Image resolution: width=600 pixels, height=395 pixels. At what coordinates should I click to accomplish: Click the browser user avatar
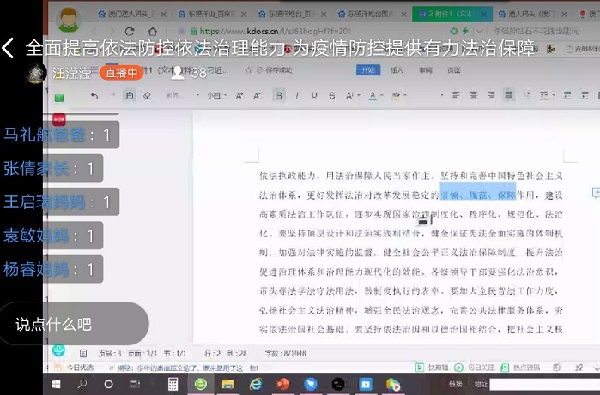[x=68, y=19]
